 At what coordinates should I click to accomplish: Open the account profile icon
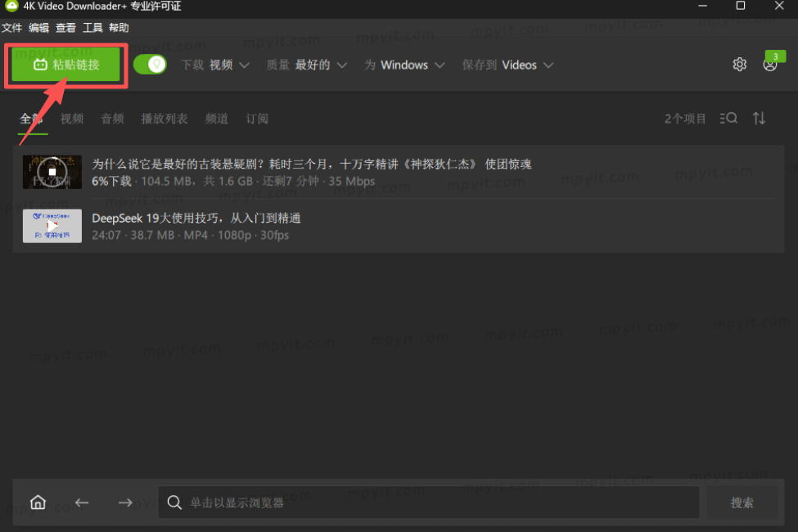(770, 65)
